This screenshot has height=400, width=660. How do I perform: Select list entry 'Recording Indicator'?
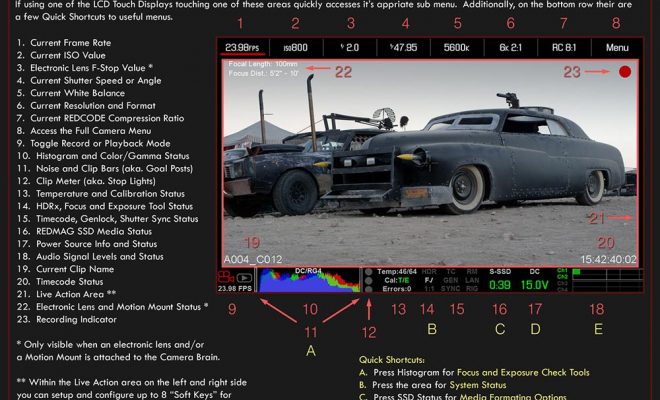click(76, 320)
